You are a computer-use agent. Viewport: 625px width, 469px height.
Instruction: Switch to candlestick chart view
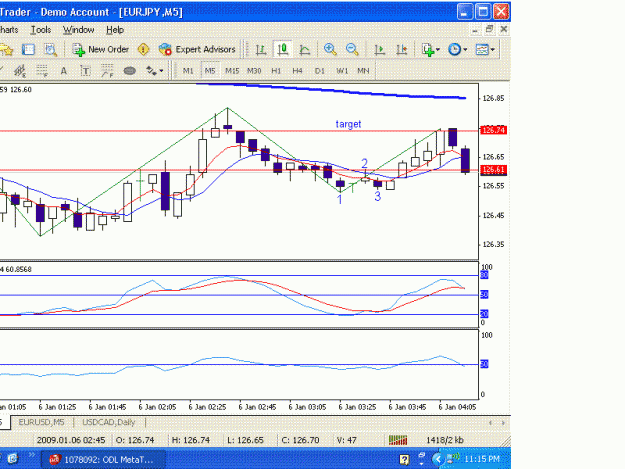tap(283, 49)
